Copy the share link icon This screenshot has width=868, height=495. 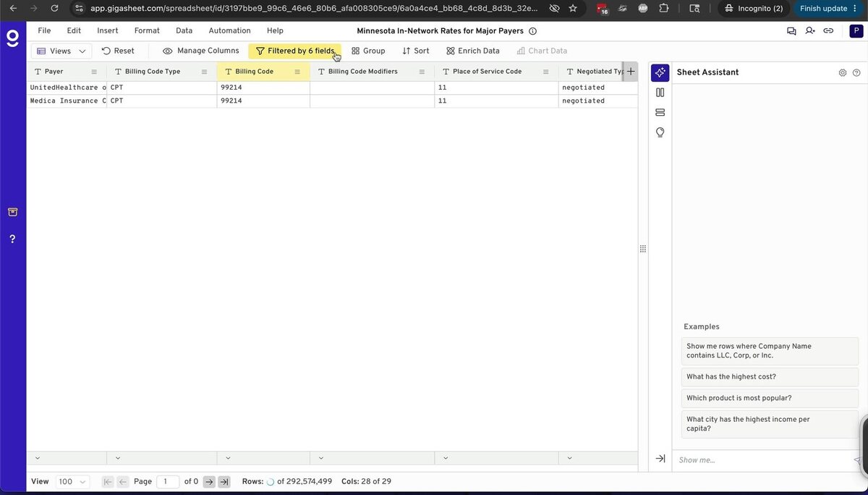828,31
